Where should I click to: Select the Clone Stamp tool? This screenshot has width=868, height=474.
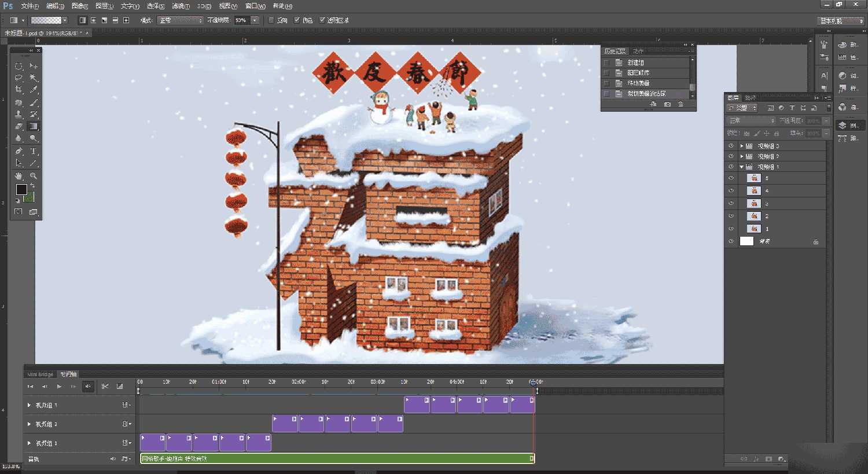(19, 114)
